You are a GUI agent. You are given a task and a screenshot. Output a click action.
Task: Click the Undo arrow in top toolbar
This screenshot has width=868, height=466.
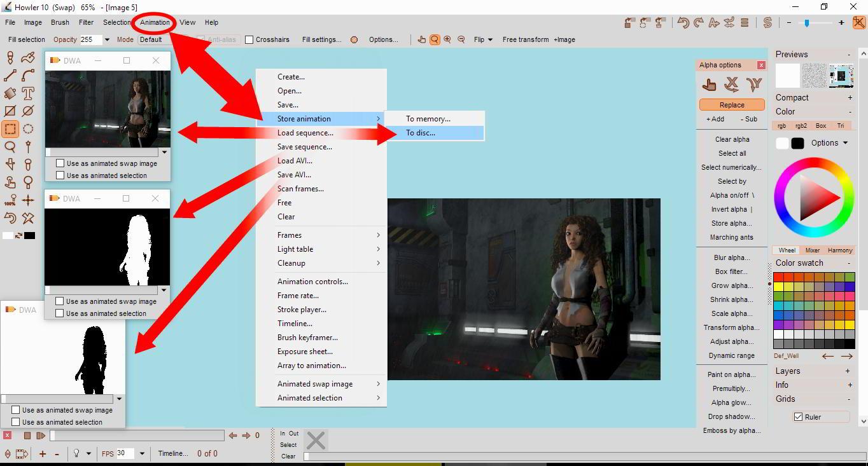(683, 23)
